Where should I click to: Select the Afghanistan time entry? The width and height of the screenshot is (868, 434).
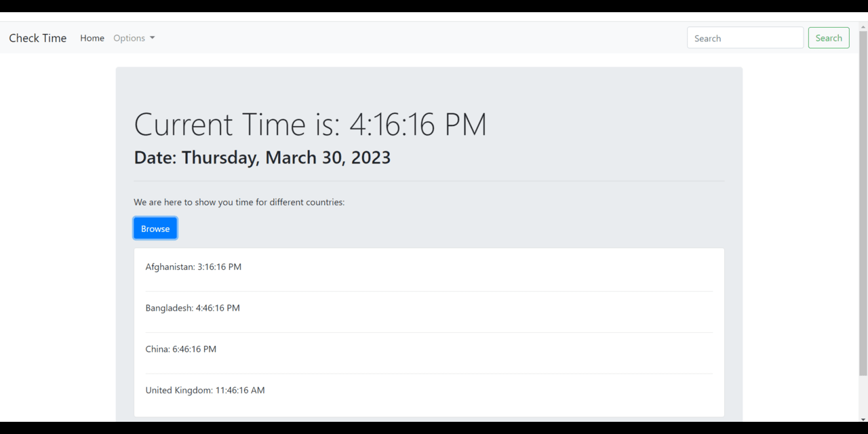tap(193, 267)
